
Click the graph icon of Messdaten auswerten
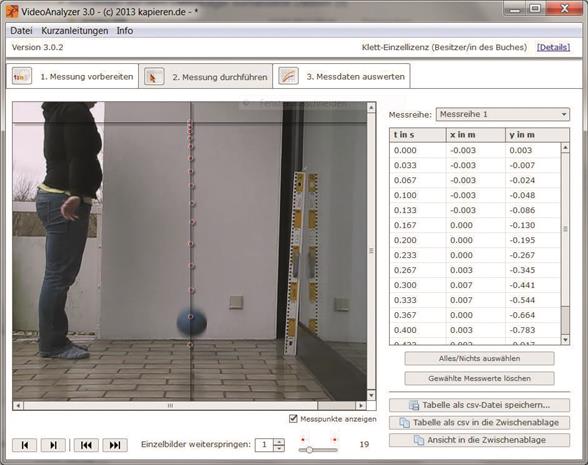288,76
